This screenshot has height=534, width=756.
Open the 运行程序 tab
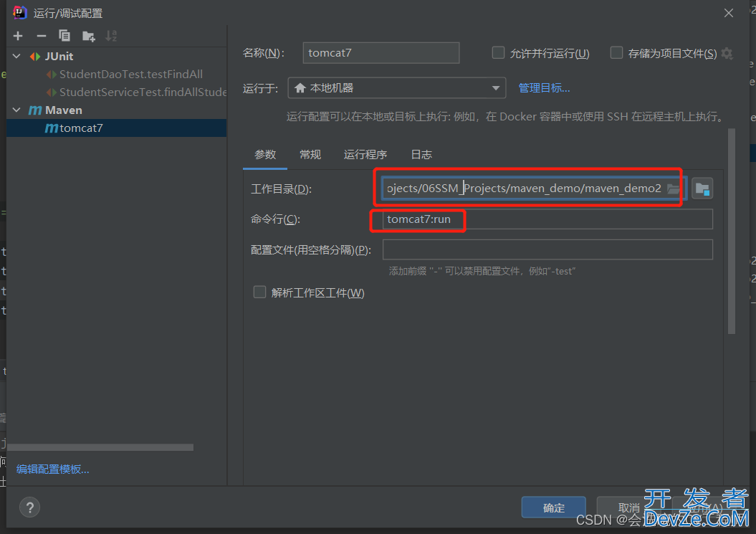click(x=365, y=154)
